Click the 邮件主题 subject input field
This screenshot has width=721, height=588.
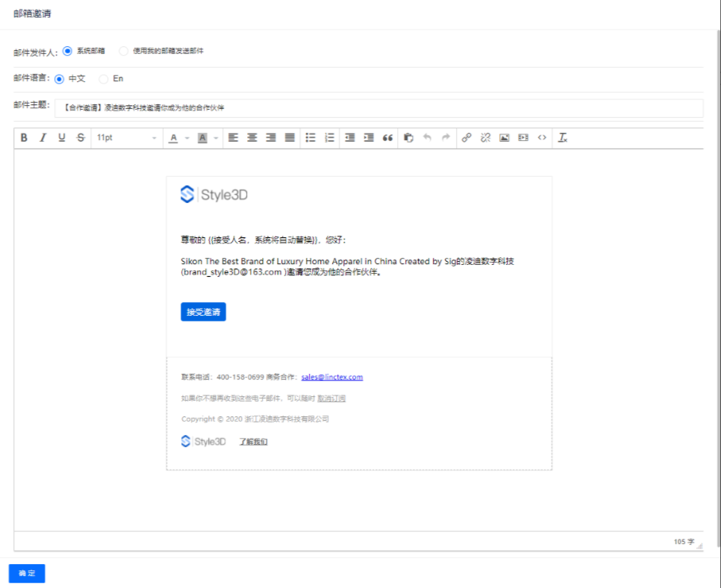coord(378,108)
